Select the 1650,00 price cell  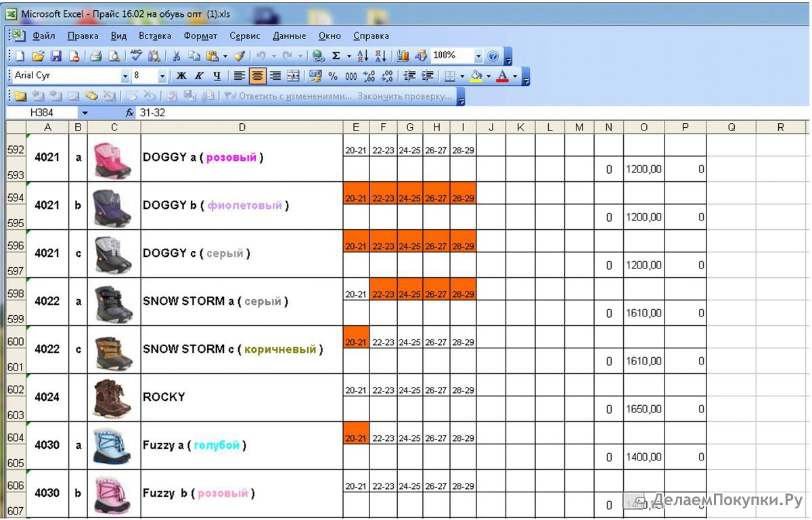[644, 409]
